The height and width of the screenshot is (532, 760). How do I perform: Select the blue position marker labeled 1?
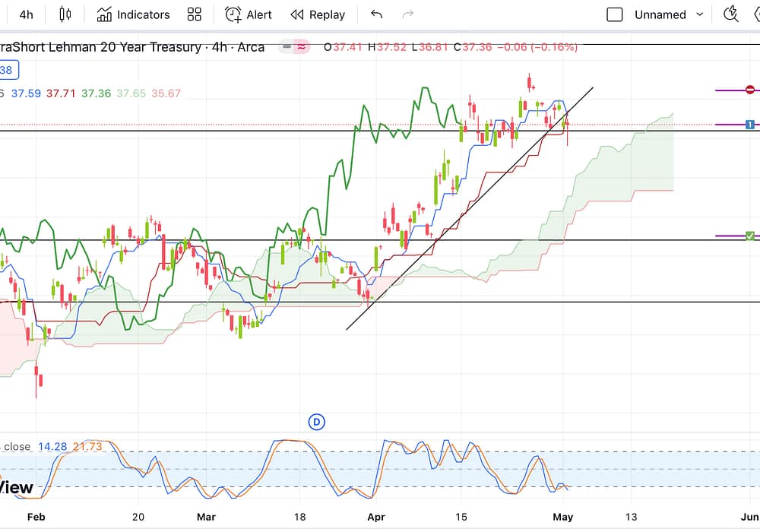(749, 124)
